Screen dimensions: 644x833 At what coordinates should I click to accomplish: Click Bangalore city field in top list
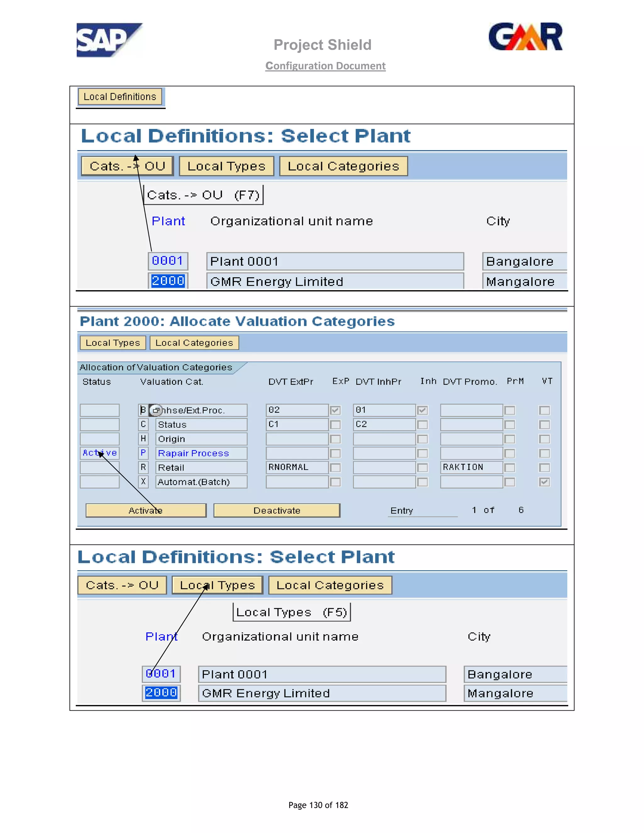525,261
